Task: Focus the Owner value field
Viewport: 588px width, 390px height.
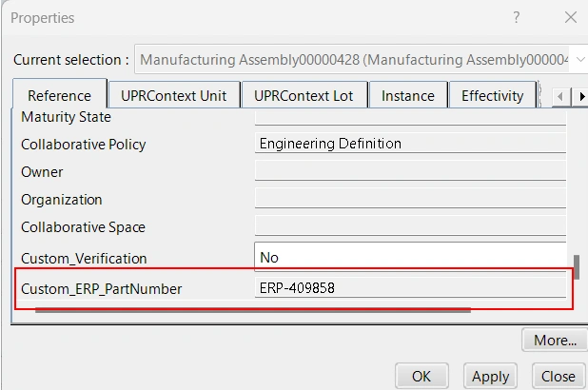Action: point(411,172)
